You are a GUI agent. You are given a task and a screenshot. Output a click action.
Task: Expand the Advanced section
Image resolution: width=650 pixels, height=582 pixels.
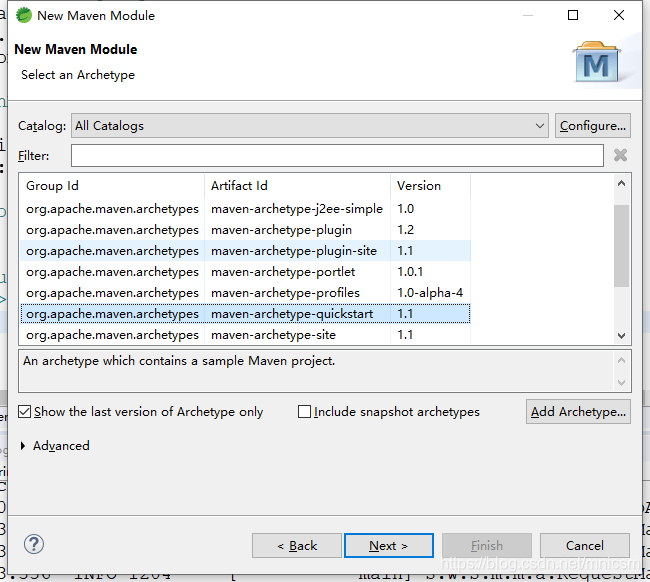click(x=23, y=446)
